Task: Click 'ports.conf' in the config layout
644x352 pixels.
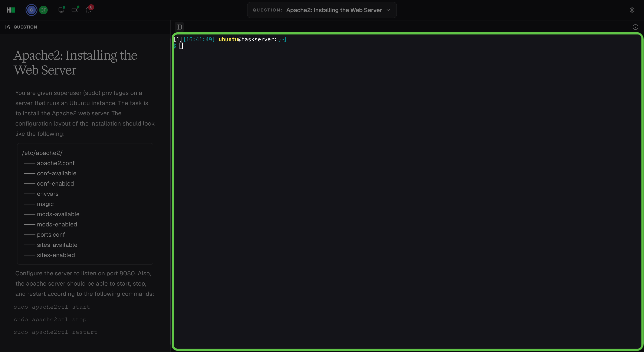Action: tap(51, 235)
